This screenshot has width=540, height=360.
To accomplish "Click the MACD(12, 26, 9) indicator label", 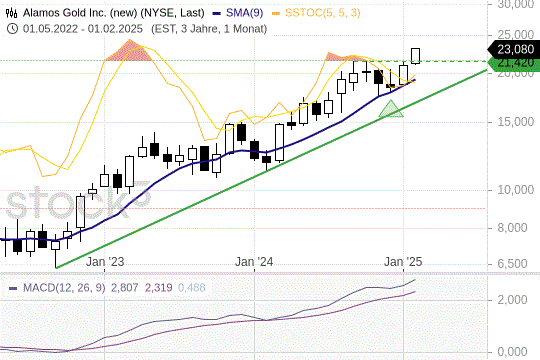I will pyautogui.click(x=64, y=288).
